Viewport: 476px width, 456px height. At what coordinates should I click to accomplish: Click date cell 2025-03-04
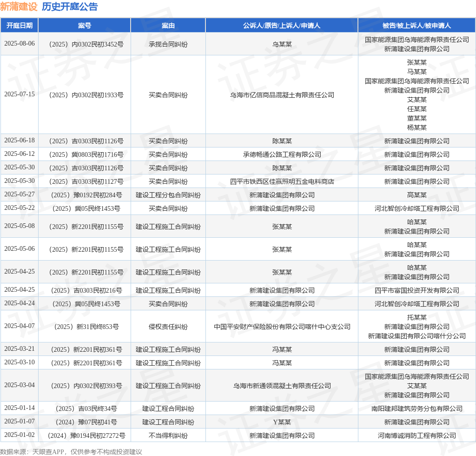pyautogui.click(x=20, y=385)
